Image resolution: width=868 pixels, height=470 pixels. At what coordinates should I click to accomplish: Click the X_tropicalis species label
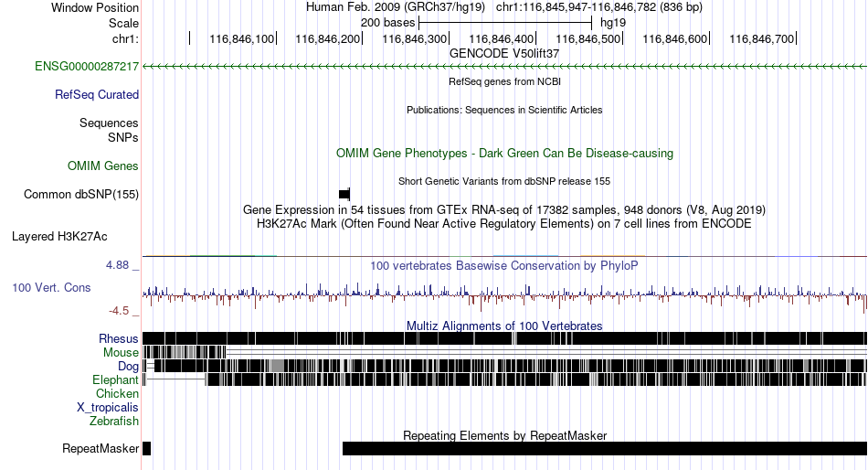pos(108,408)
